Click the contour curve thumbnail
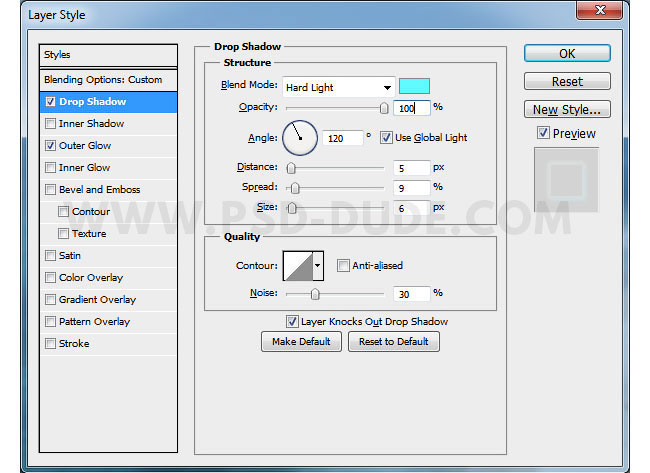650x473 pixels. 298,265
